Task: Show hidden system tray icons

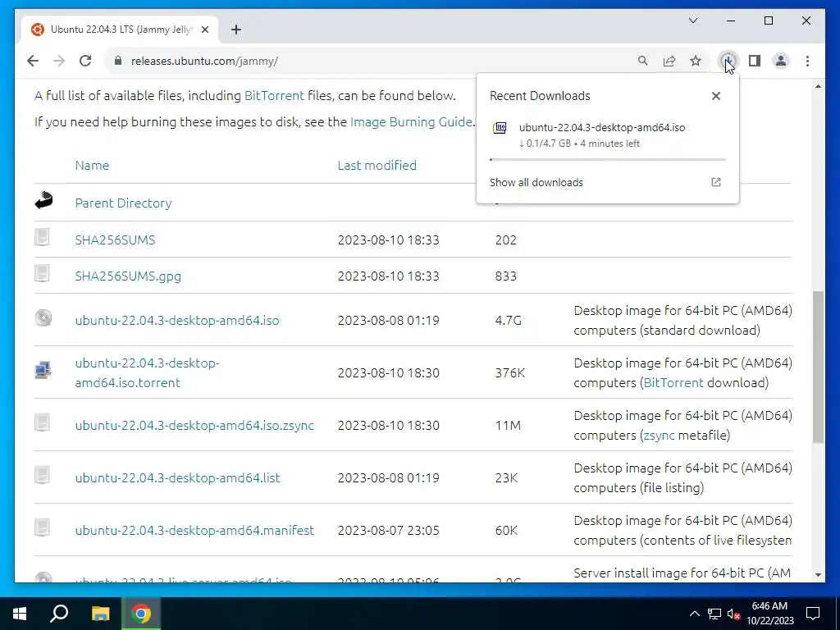Action: point(694,614)
